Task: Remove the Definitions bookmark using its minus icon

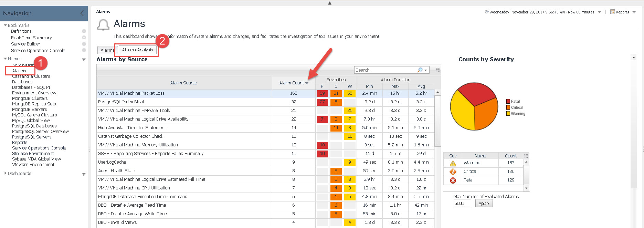Action: click(x=84, y=31)
